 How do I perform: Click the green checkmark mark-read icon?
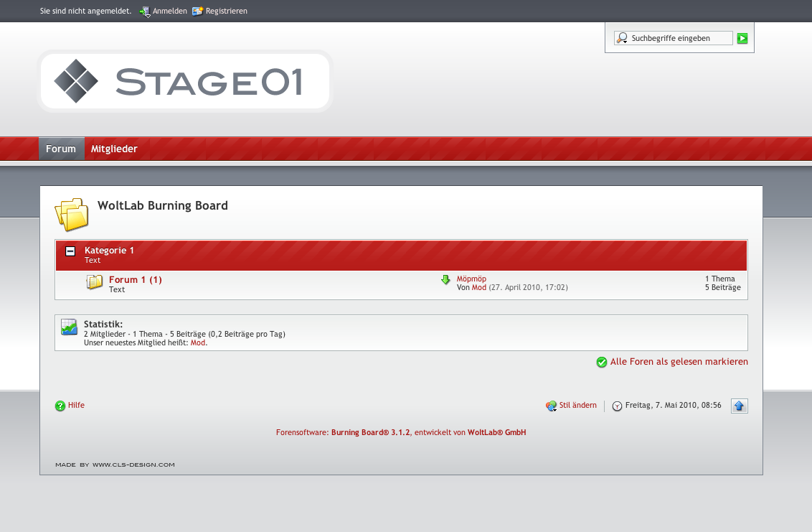(602, 363)
